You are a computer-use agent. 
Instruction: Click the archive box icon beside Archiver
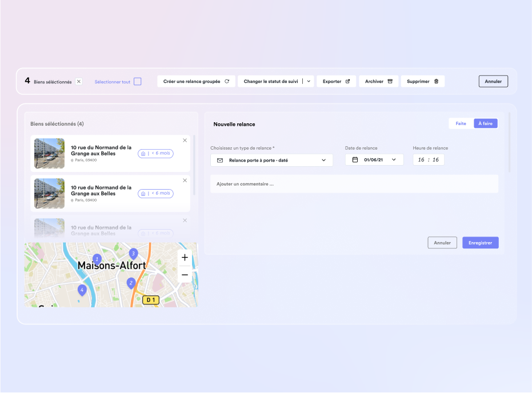pos(390,81)
